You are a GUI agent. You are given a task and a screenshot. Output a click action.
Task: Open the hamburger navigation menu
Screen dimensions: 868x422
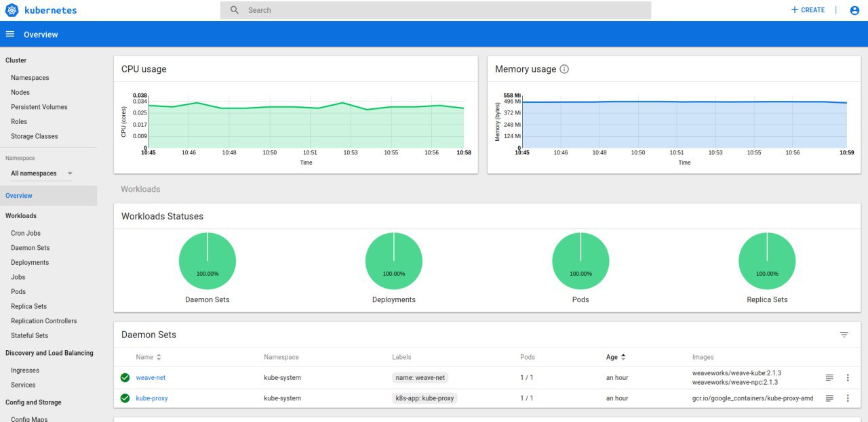click(10, 34)
